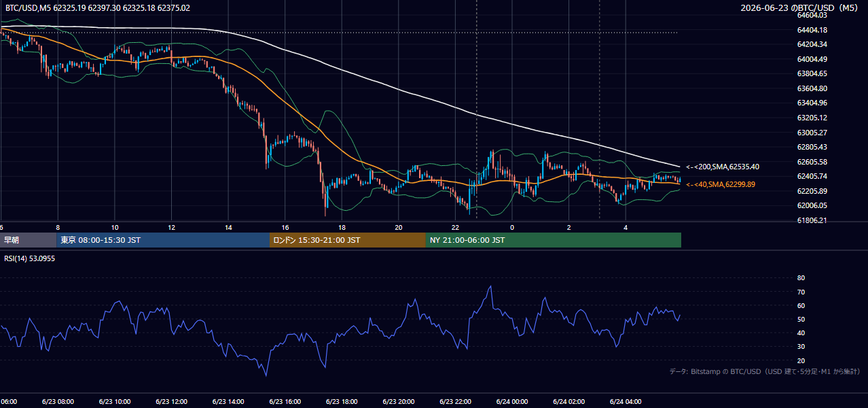Click RSI scale level 30
Screen dimensions: 868x408
801,346
